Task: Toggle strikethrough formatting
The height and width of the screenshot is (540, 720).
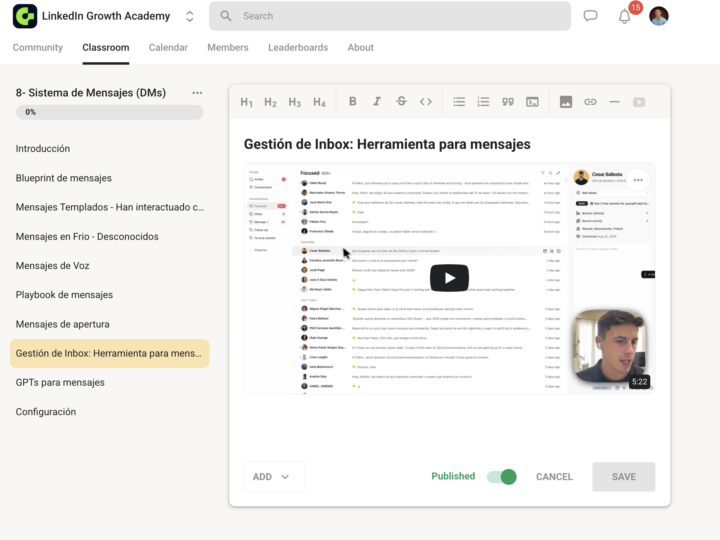Action: pos(401,101)
